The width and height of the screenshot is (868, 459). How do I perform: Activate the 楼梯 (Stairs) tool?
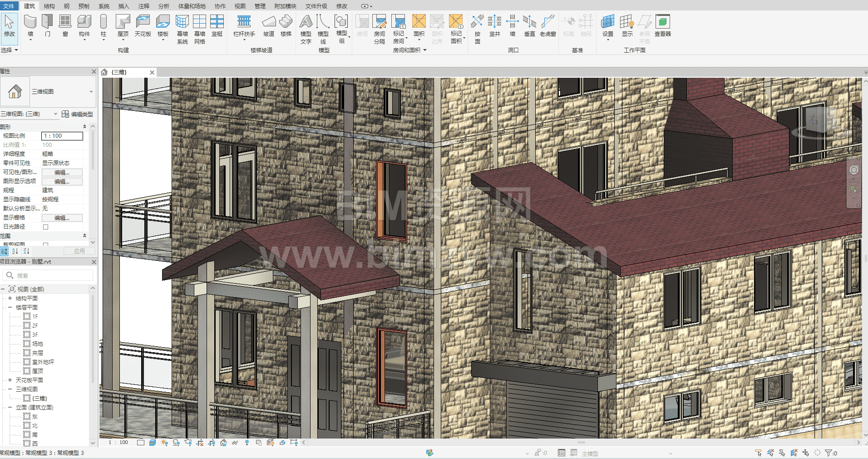286,25
